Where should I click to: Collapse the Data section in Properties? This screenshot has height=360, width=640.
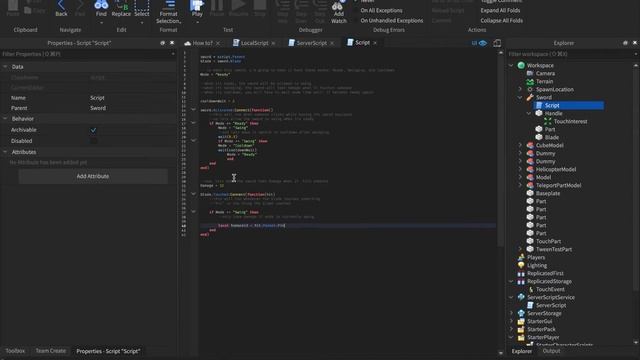click(5, 67)
